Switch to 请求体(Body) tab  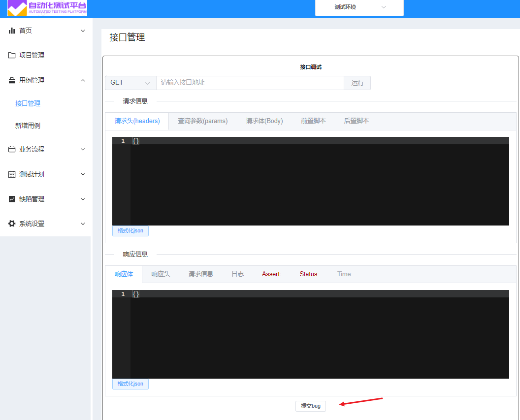pos(264,121)
